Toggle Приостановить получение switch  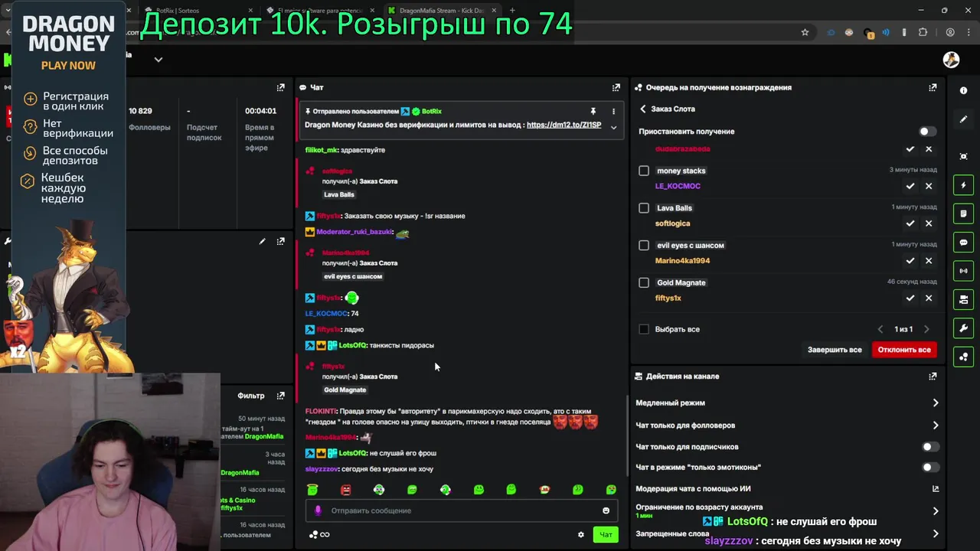coord(927,132)
